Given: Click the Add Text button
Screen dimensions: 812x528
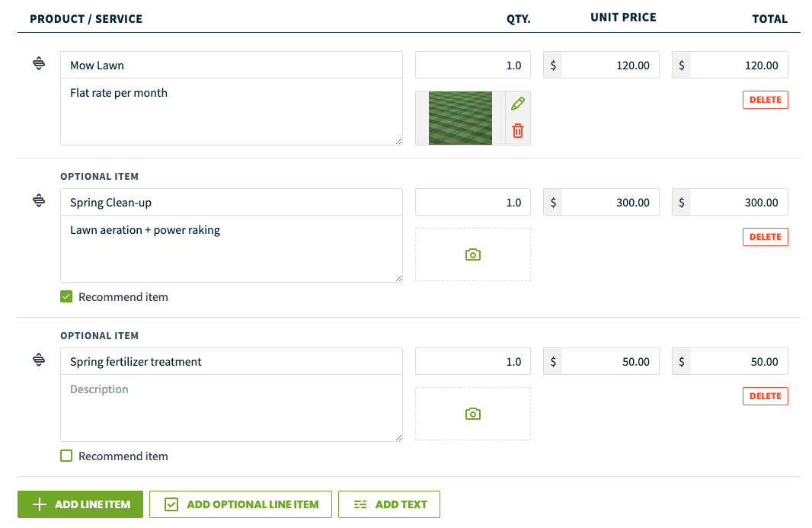Looking at the screenshot, I should [x=389, y=504].
